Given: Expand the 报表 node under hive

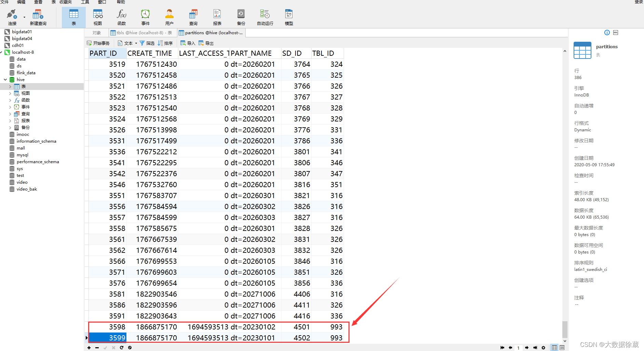Looking at the screenshot, I should (10, 121).
